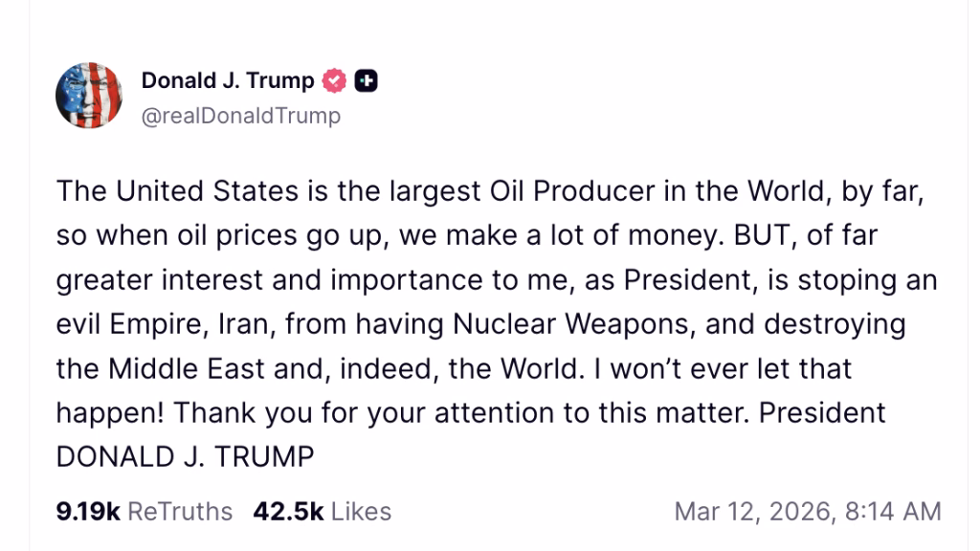Open the Donald J. Trump display name link

pyautogui.click(x=228, y=81)
